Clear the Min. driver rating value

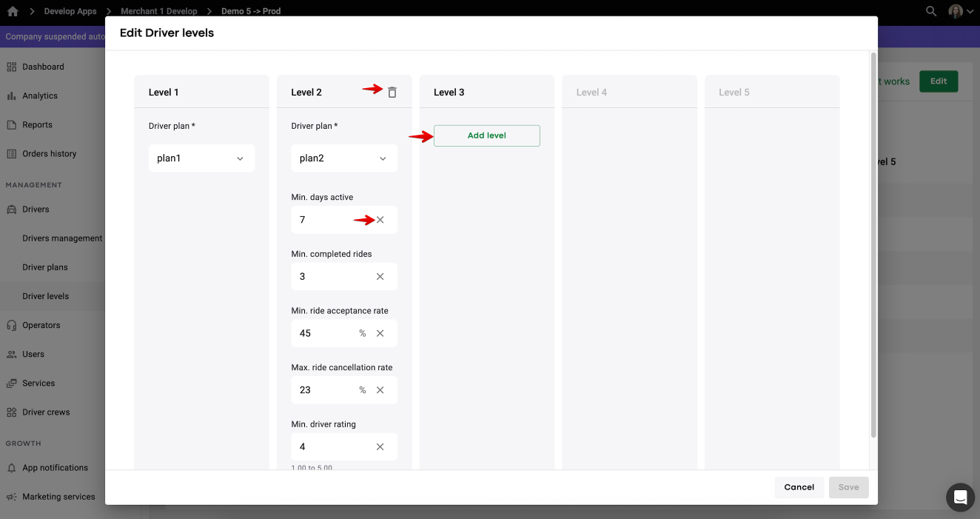tap(380, 447)
